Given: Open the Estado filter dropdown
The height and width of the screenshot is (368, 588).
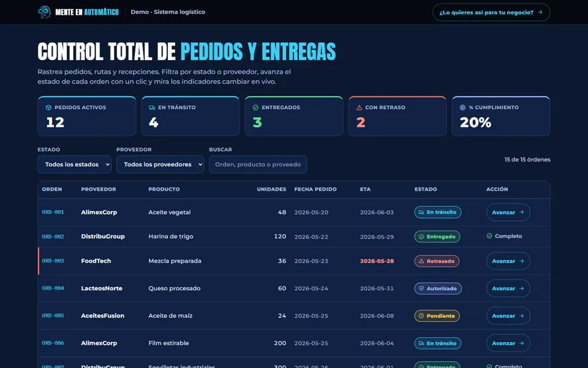Looking at the screenshot, I should click(x=74, y=164).
